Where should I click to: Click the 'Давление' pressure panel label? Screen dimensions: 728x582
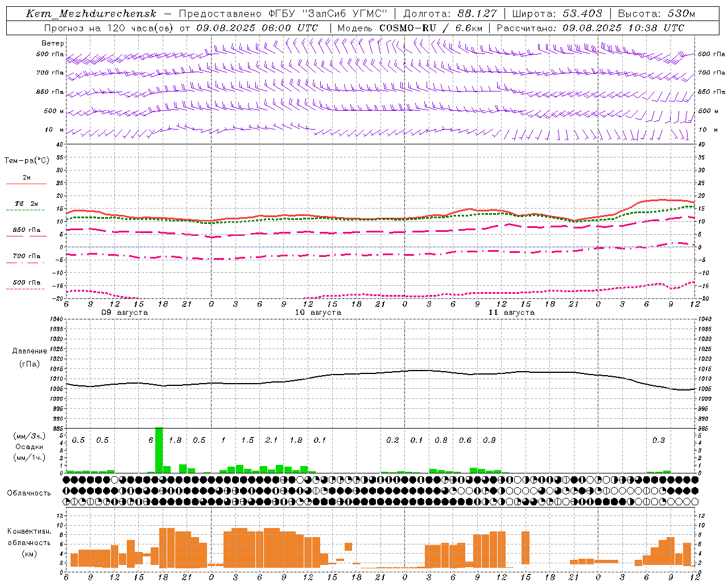[30, 351]
